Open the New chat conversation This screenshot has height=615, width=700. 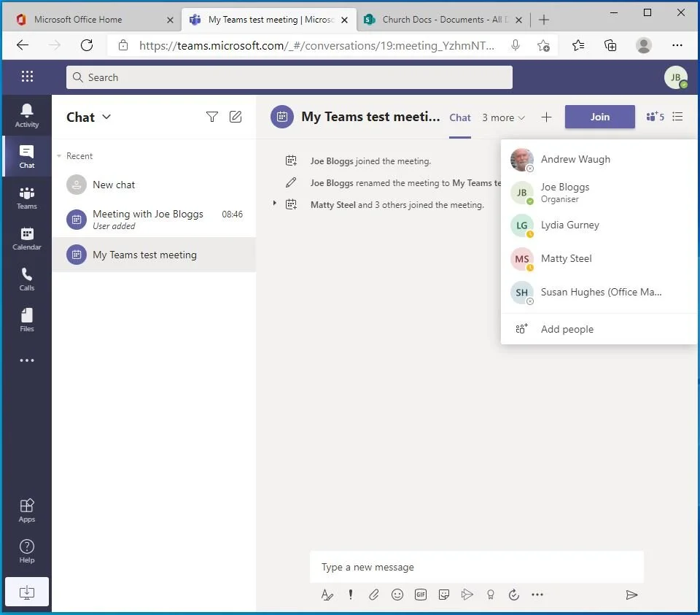154,185
